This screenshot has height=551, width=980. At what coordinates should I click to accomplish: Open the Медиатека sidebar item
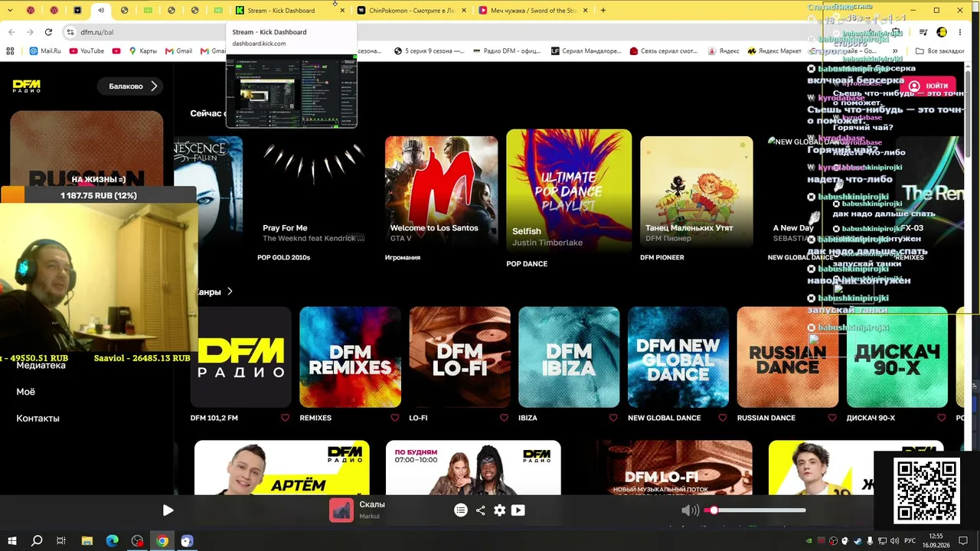41,366
